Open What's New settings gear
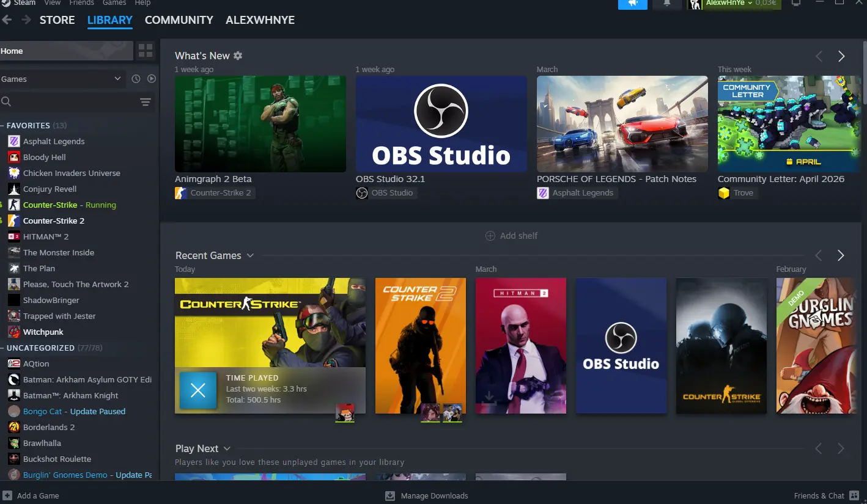867x504 pixels. 238,56
